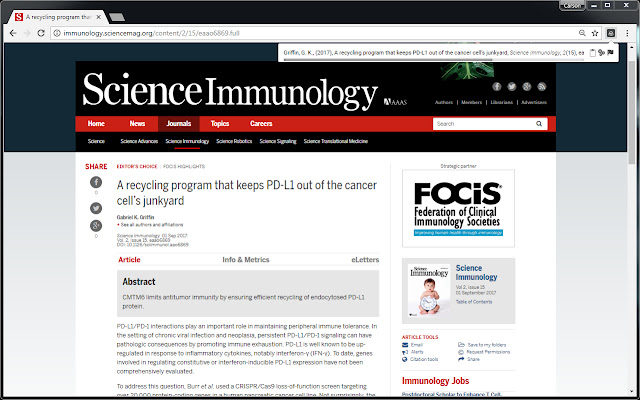
Task: Open the Table of Contents link
Action: pos(474,302)
